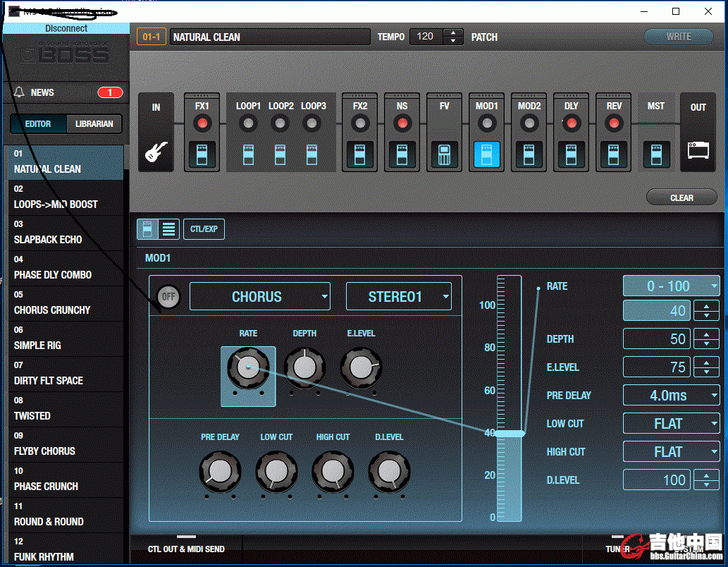
Task: Click the LOOP2 pedal icon
Action: point(280,154)
